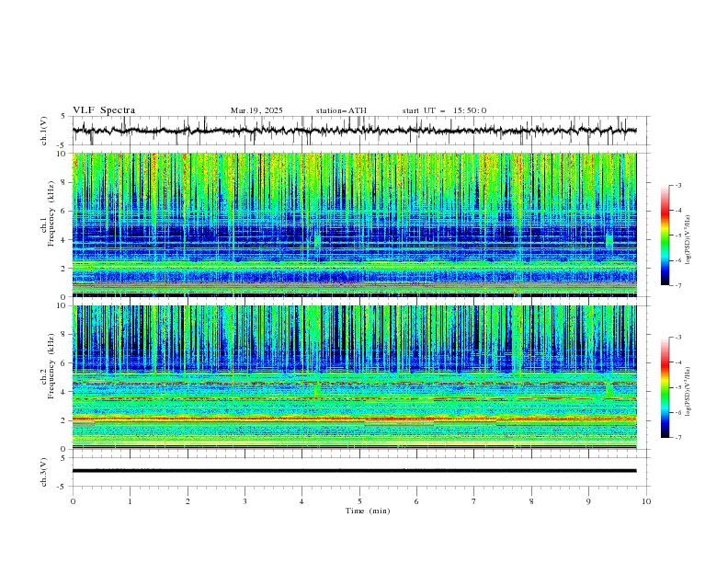
Task: Click the log(PSD) label beside ch.1 colorbar
Action: (688, 240)
